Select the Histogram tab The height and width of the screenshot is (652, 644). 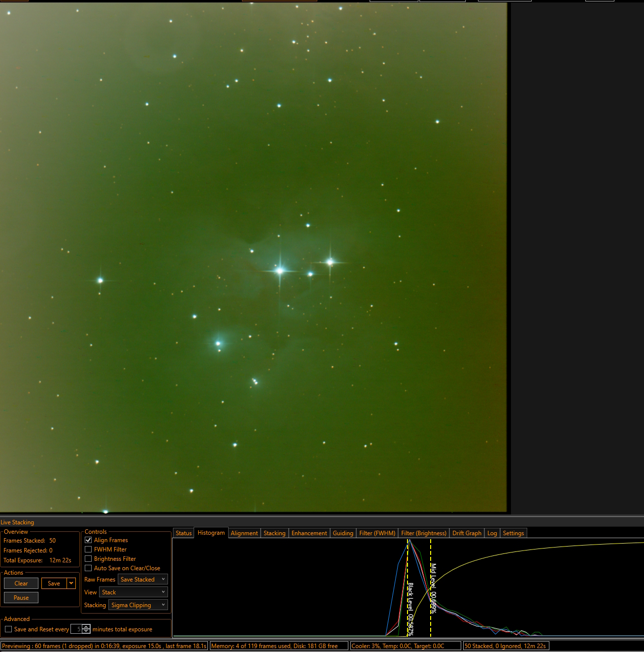[x=211, y=533]
